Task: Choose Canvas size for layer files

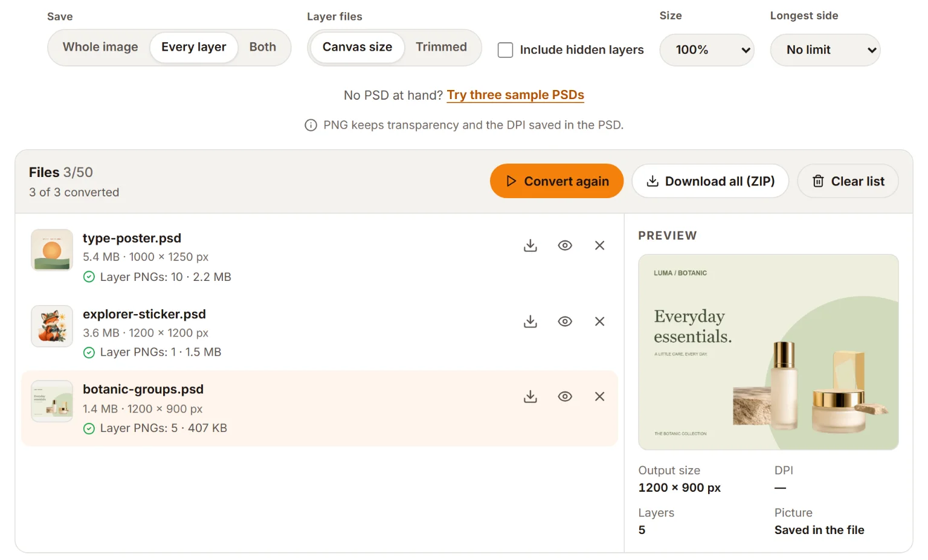Action: [357, 47]
